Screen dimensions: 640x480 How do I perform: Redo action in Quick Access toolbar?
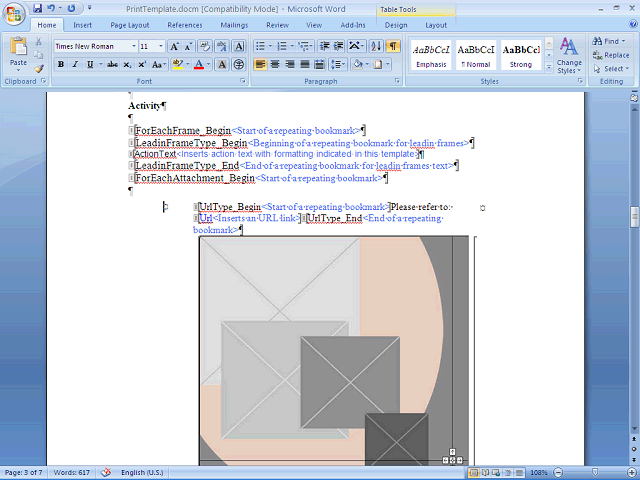coord(71,8)
